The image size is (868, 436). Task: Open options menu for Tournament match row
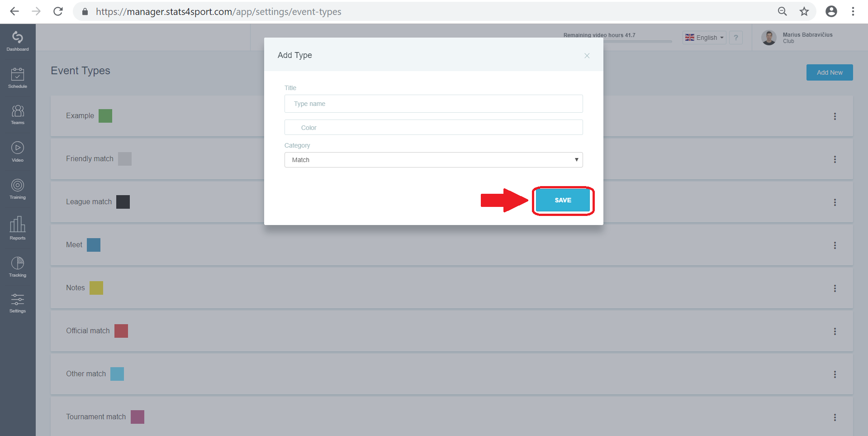[835, 417]
